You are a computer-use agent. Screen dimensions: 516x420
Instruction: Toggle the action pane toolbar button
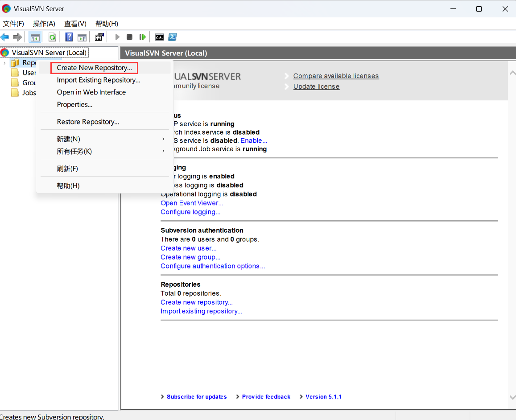[82, 37]
